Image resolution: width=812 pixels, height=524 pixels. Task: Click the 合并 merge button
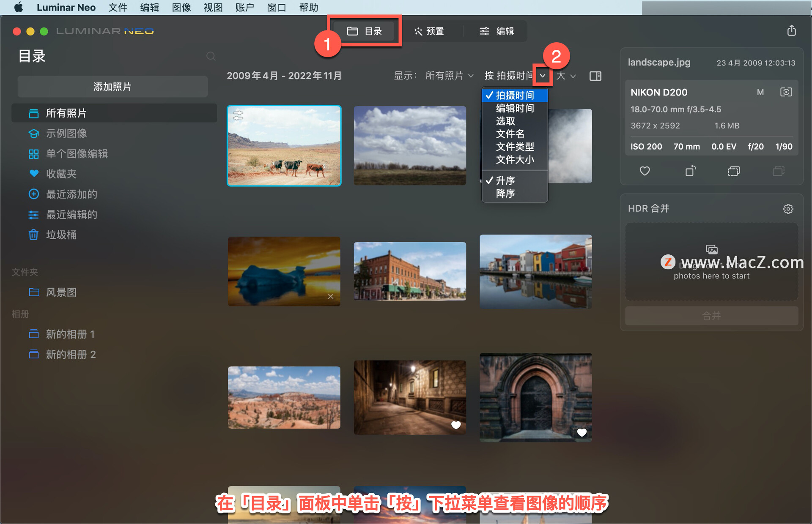[711, 316]
